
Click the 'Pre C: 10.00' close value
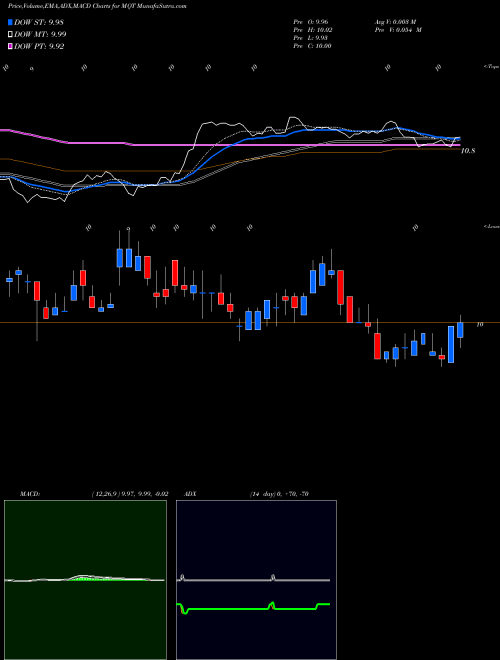[312, 46]
